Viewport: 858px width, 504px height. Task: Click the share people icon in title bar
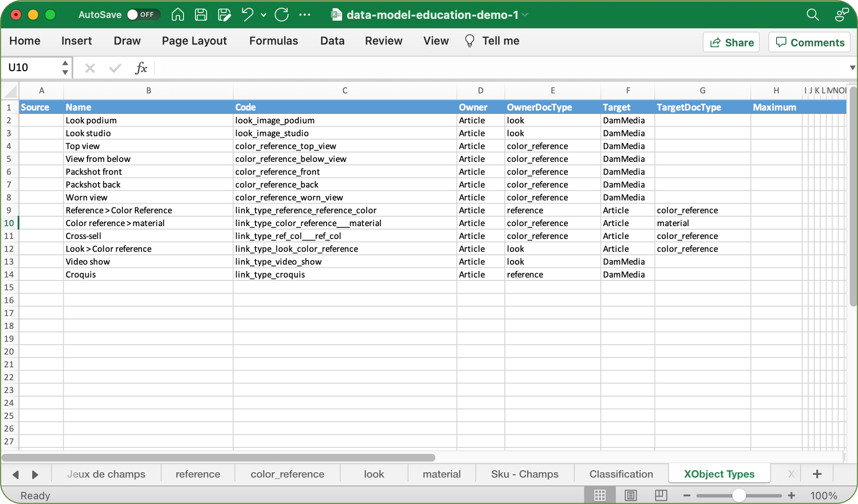coord(841,15)
